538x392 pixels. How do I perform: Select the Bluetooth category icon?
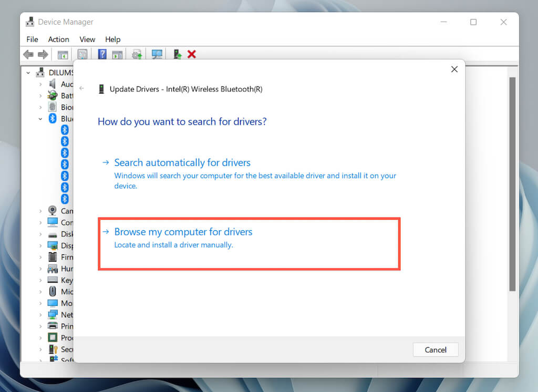52,118
